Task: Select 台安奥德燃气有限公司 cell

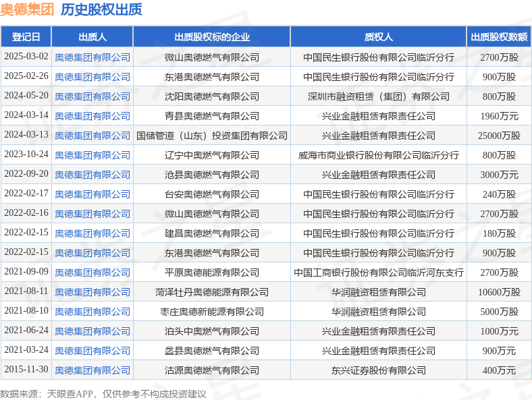Action: (212, 194)
